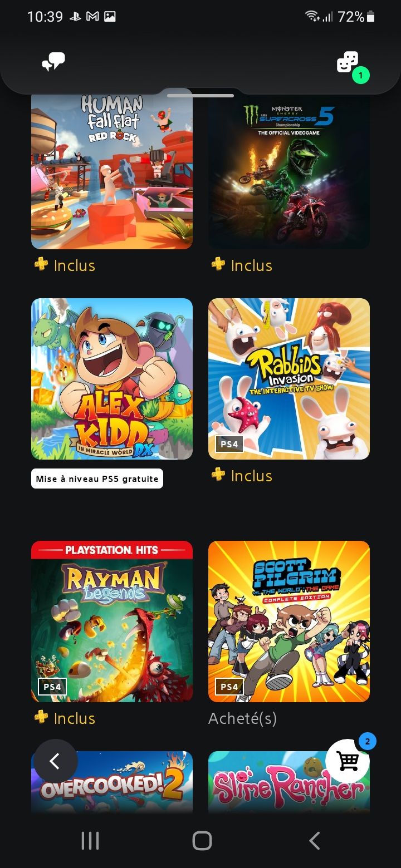
Task: Open Alex Kidd in Miracle World DX
Action: [112, 379]
